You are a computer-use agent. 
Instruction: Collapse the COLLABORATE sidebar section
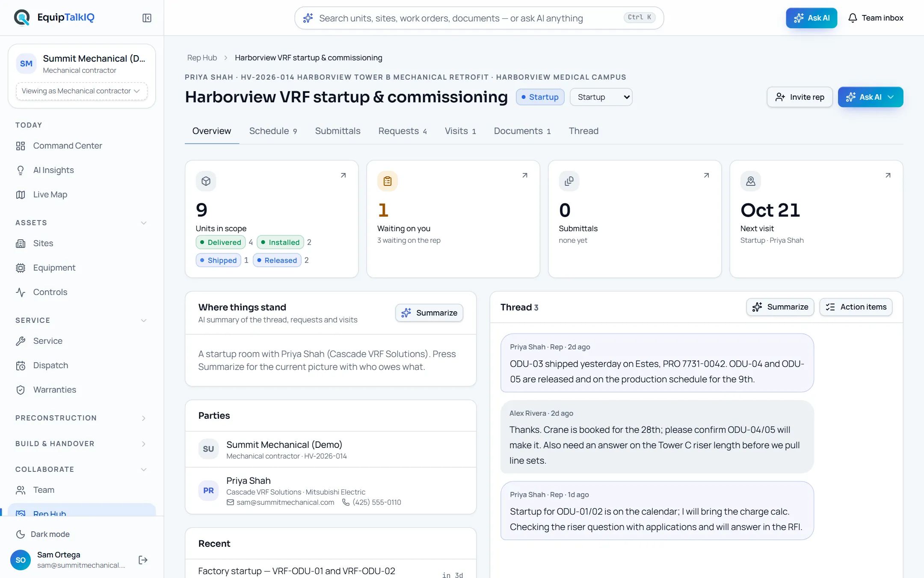(144, 469)
